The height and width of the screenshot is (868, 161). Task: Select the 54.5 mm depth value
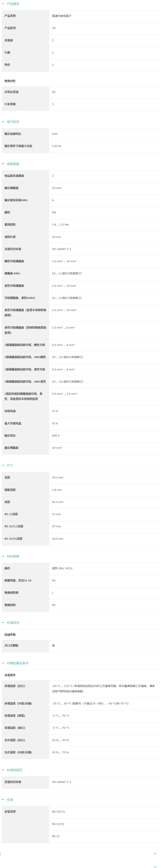click(58, 539)
